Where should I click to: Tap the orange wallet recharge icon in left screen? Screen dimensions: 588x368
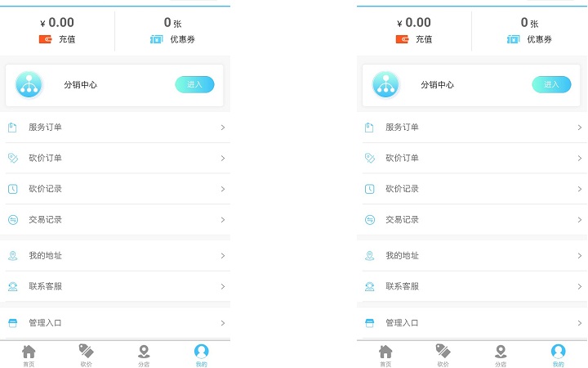coord(45,39)
